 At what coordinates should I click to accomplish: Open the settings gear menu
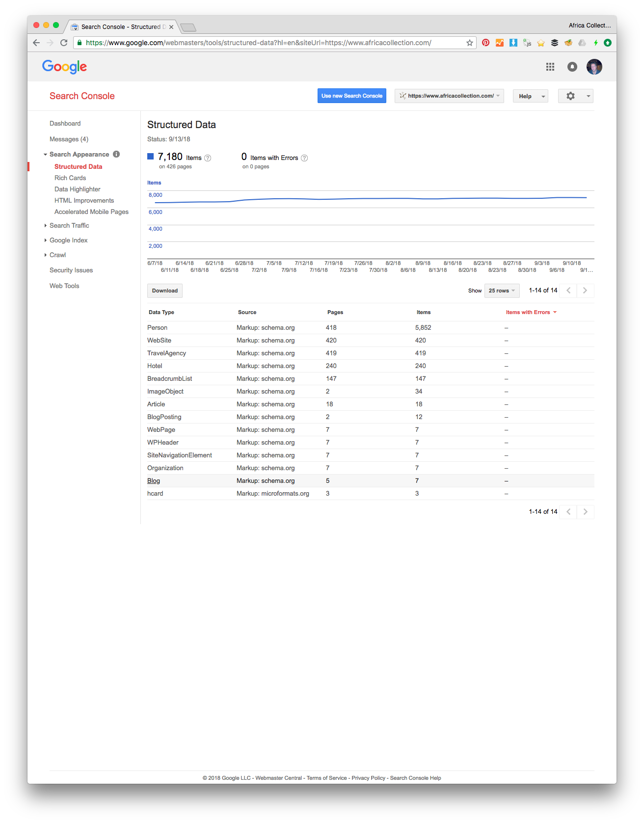coord(576,96)
